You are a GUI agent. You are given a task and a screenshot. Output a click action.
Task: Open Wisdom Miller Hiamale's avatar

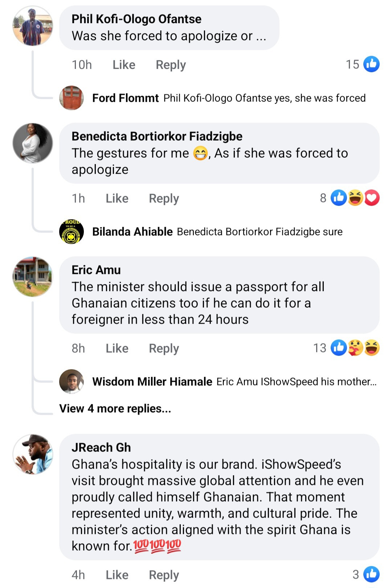point(72,381)
